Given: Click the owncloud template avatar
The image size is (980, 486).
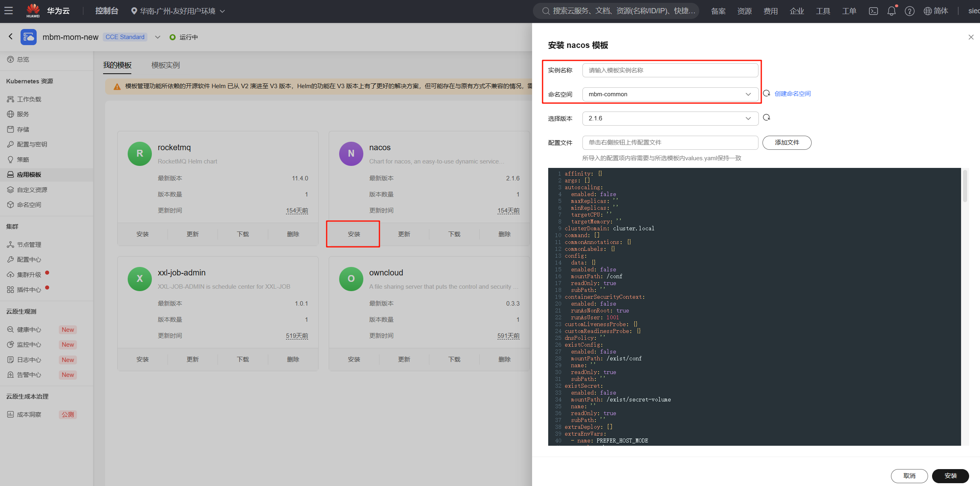Looking at the screenshot, I should point(351,279).
